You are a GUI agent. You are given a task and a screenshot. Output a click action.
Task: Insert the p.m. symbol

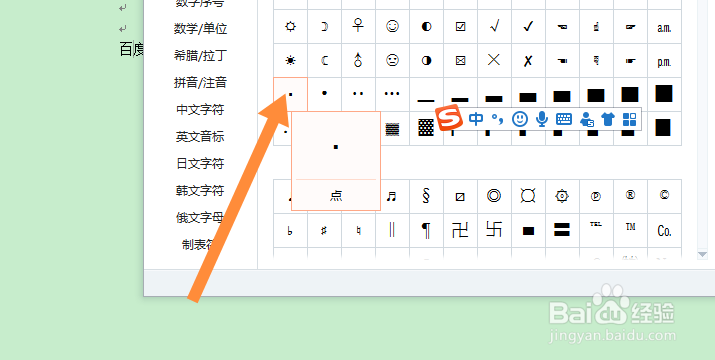(664, 61)
